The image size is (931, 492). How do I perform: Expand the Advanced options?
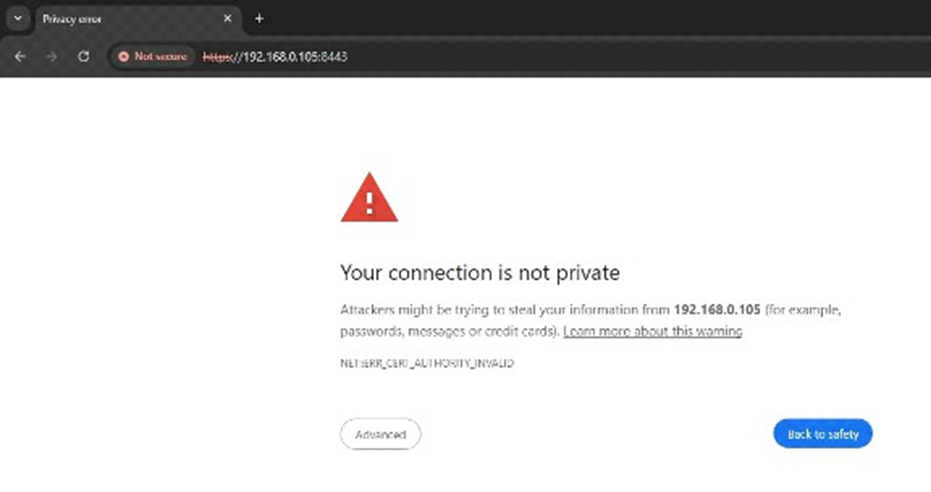(x=381, y=434)
